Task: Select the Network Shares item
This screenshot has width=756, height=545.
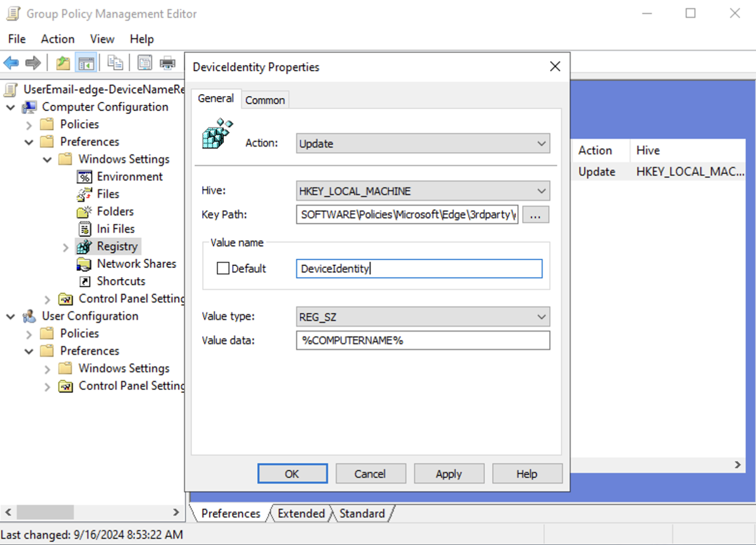Action: (x=136, y=264)
